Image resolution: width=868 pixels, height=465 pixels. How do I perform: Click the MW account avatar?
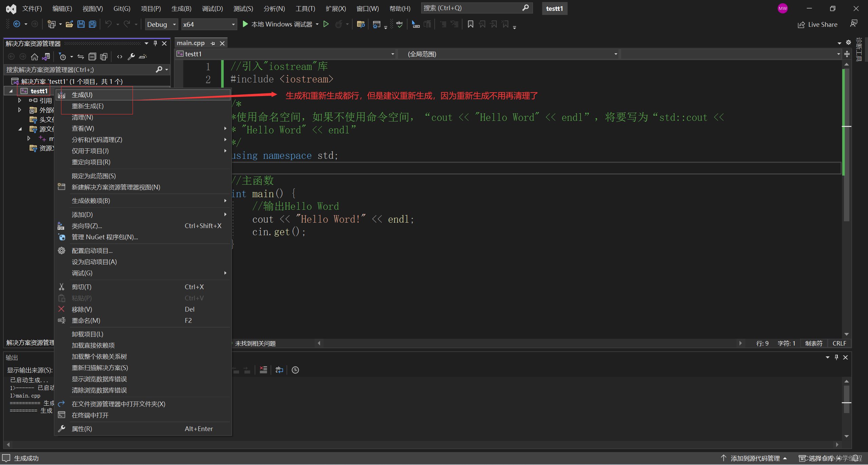click(x=783, y=8)
